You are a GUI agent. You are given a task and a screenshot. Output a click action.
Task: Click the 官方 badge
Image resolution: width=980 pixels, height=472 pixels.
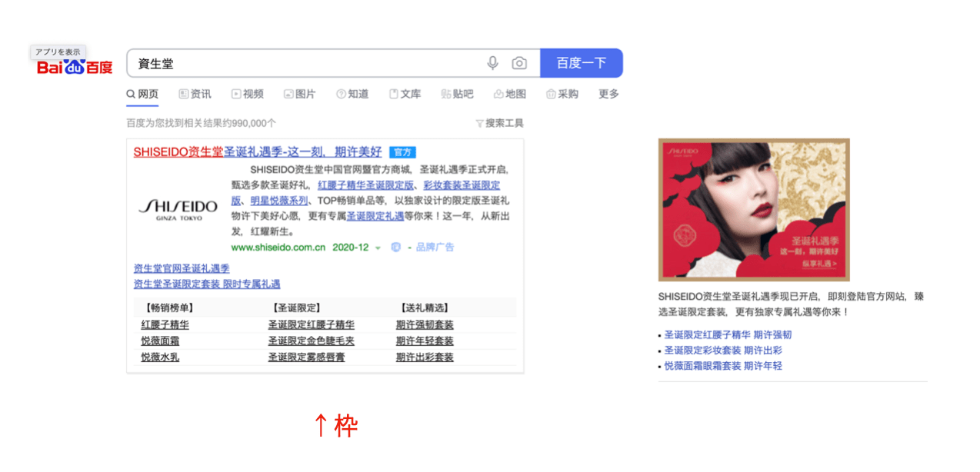pos(402,152)
